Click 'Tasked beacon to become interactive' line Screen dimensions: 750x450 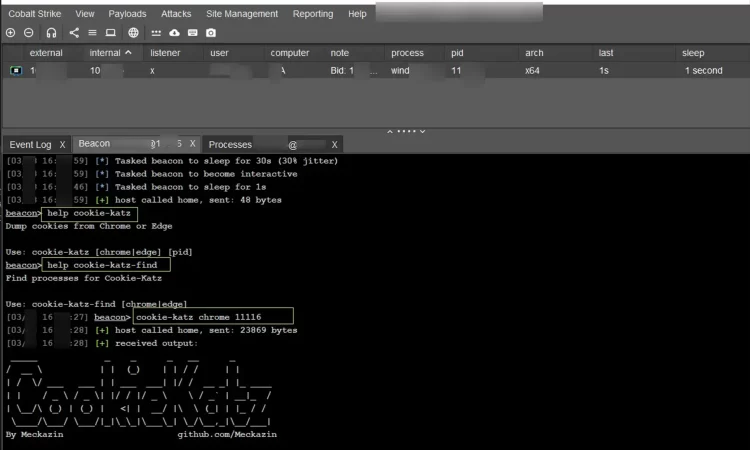click(x=206, y=174)
